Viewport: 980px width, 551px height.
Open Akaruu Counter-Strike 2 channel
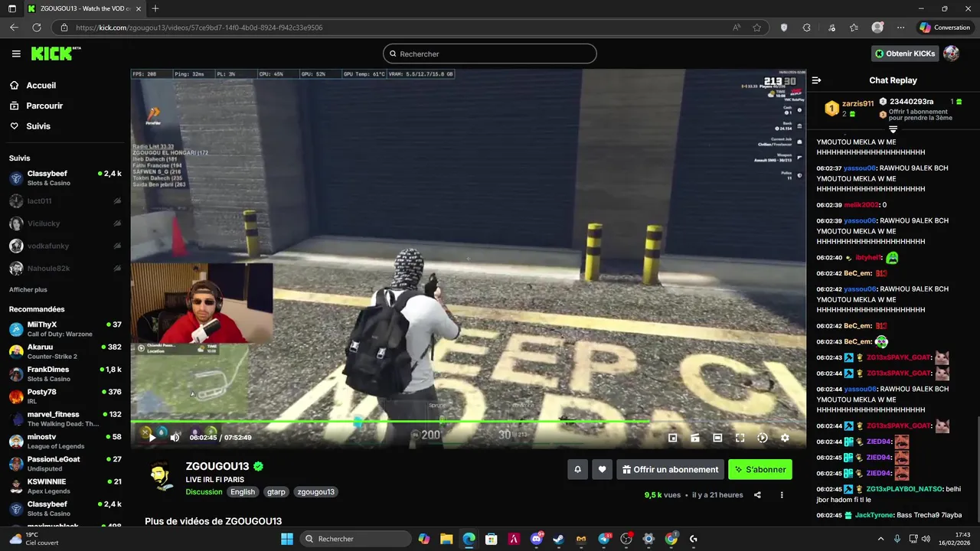(65, 351)
